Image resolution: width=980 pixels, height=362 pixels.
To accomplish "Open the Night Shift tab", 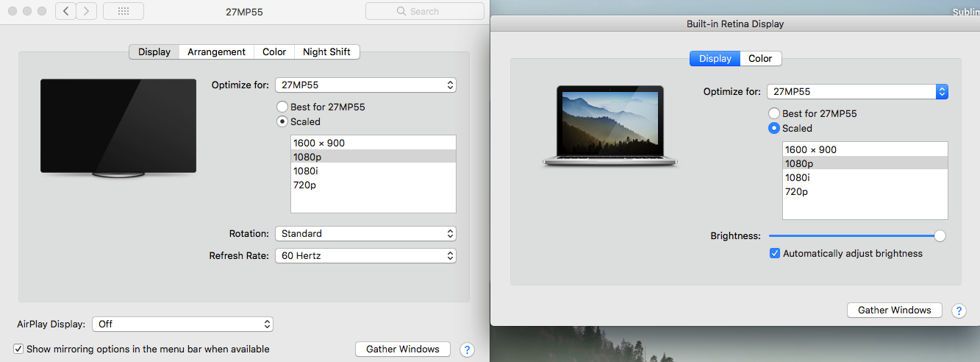I will [326, 52].
